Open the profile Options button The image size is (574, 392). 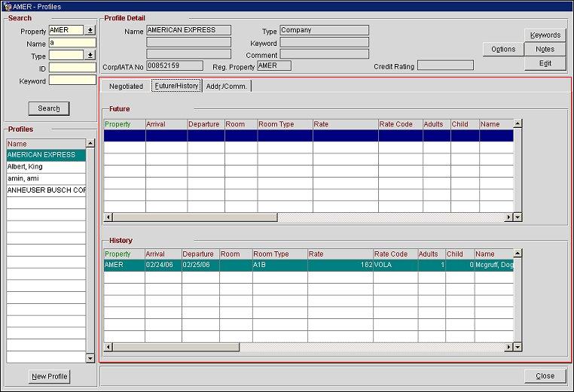click(x=503, y=50)
